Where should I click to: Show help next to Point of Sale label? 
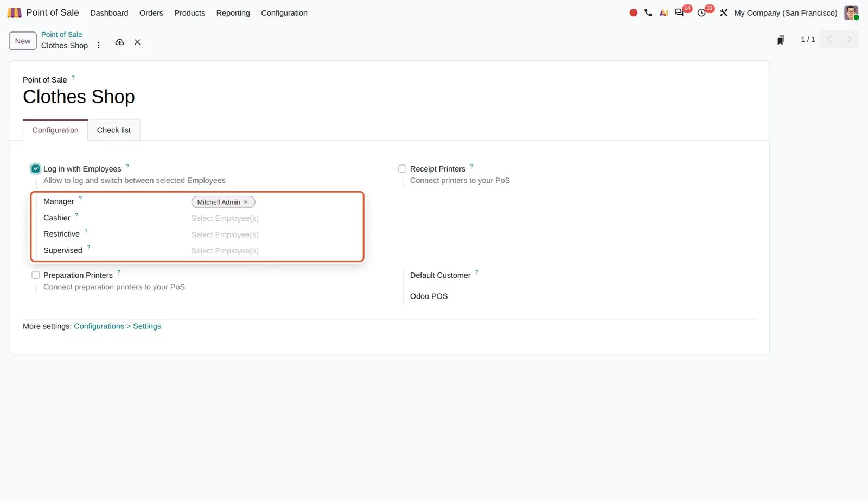click(73, 78)
